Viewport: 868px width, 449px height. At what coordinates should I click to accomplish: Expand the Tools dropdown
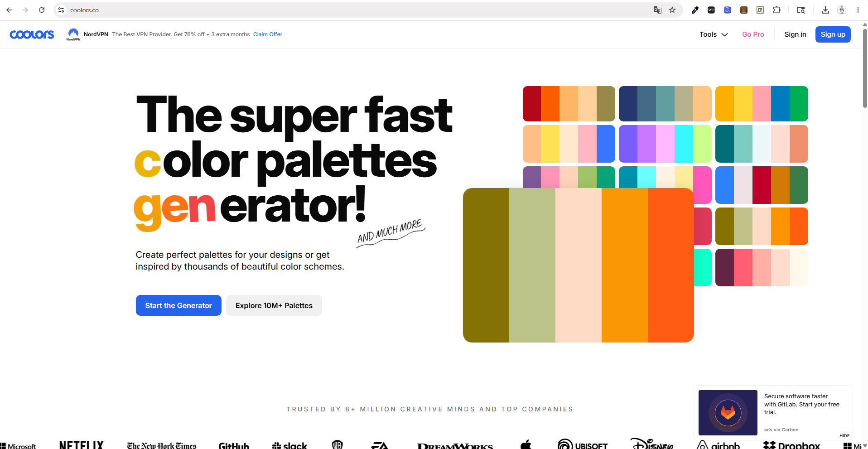pyautogui.click(x=714, y=34)
